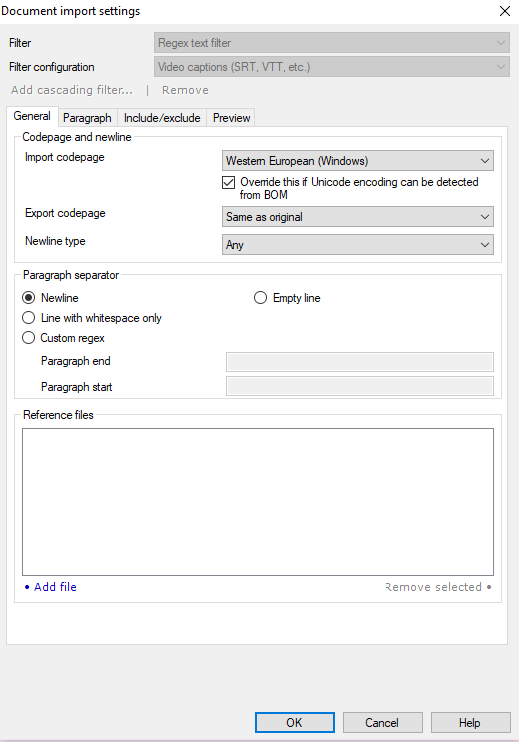Screen dimensions: 519x742
Task: Close the Document import settings dialog
Action: pos(505,11)
